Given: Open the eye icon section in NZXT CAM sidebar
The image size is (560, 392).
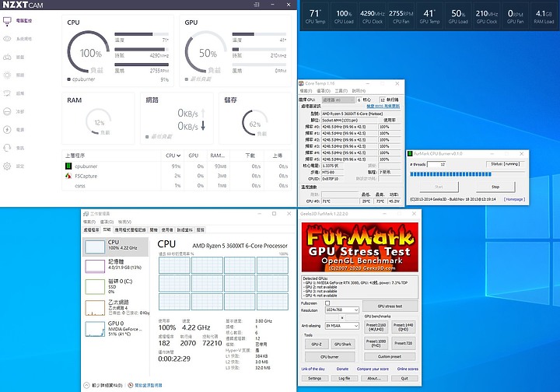Looking at the screenshot, I should pyautogui.click(x=7, y=39).
